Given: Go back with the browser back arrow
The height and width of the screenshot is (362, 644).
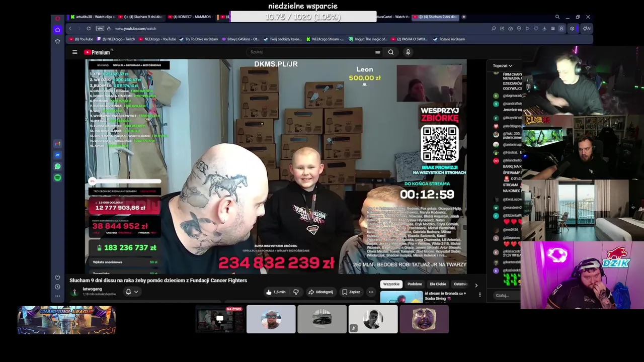Looking at the screenshot, I should point(70,29).
